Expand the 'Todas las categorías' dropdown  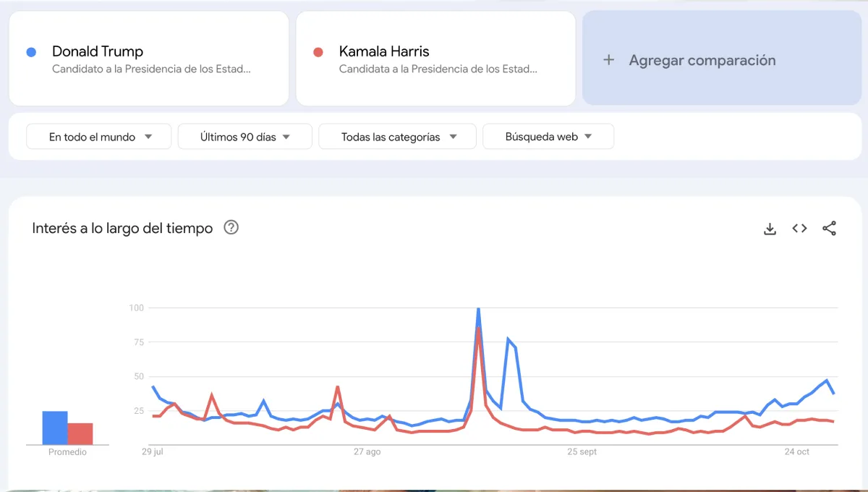click(x=396, y=136)
